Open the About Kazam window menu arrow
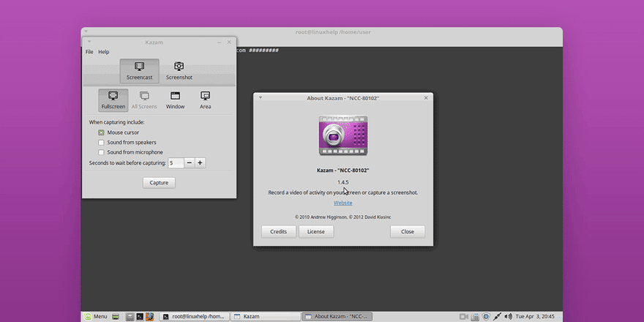 (260, 97)
